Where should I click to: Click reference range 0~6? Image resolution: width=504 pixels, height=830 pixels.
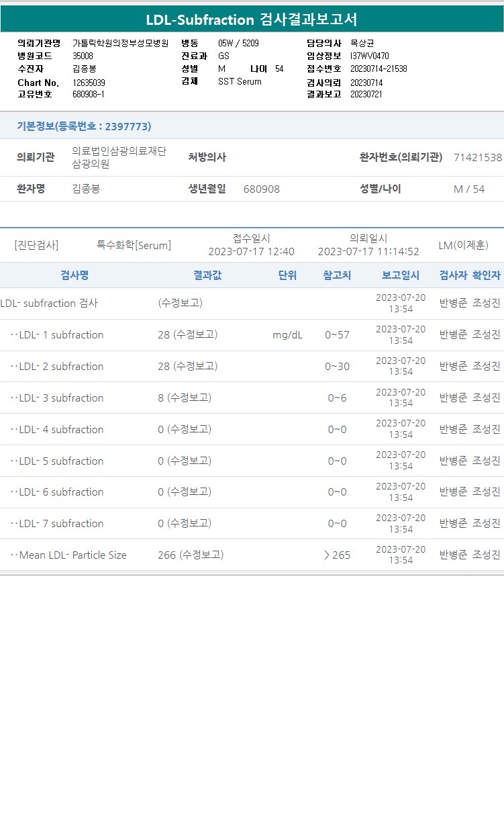point(337,398)
